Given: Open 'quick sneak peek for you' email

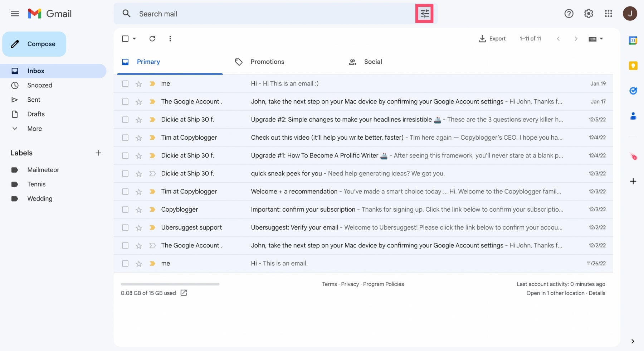Looking at the screenshot, I should [363, 173].
